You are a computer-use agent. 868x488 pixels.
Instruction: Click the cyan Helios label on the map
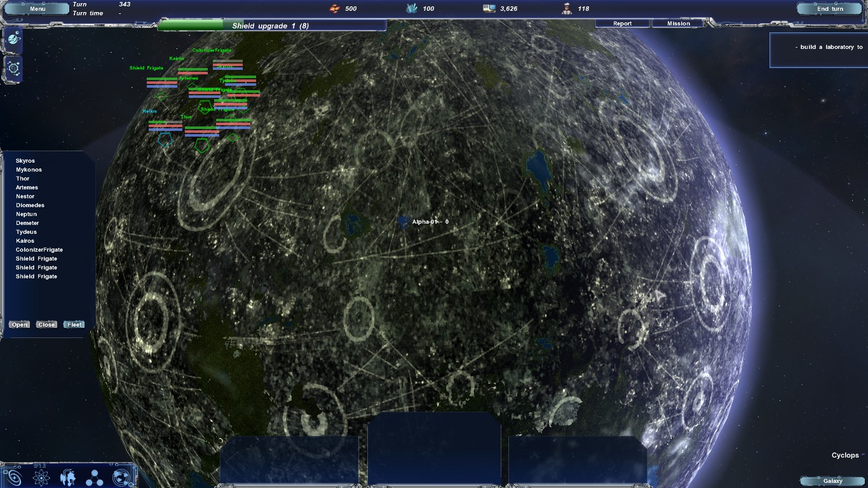[150, 111]
